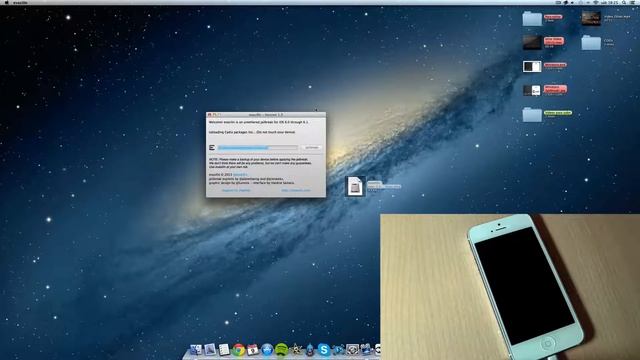Select the document file icon on desktop center
The width and height of the screenshot is (640, 360).
click(x=355, y=187)
